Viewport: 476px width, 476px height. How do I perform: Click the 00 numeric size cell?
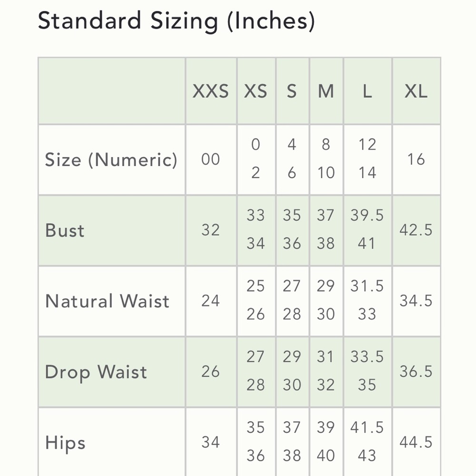(210, 159)
